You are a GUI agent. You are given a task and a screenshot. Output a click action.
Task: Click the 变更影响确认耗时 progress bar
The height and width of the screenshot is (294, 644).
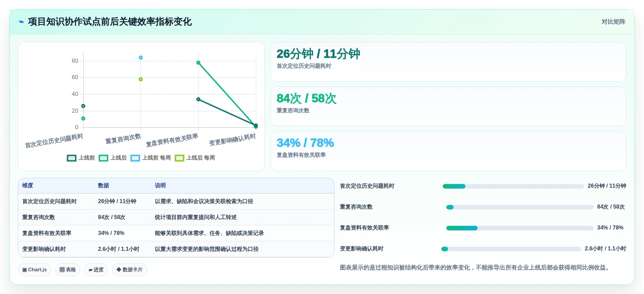[x=511, y=249]
